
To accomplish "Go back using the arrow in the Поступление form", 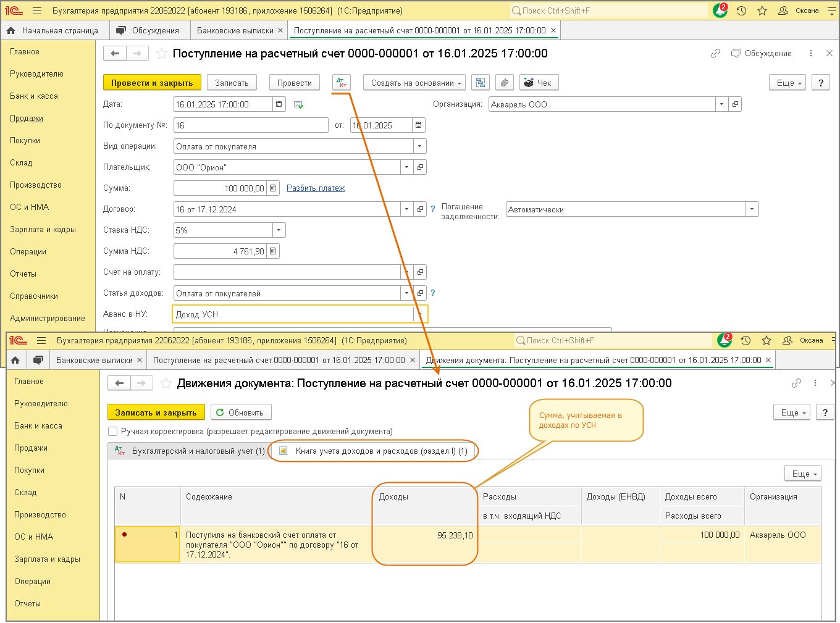I will (115, 54).
